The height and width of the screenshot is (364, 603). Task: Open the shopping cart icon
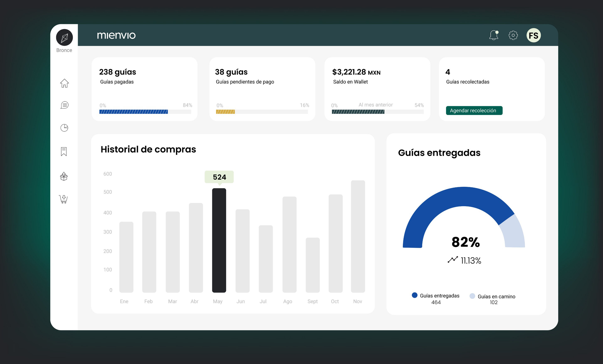click(x=64, y=199)
